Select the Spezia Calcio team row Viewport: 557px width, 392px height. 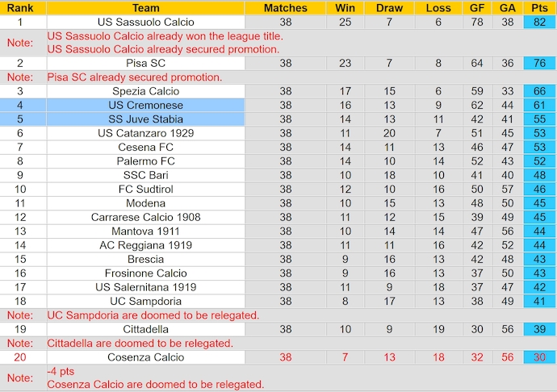tap(145, 91)
